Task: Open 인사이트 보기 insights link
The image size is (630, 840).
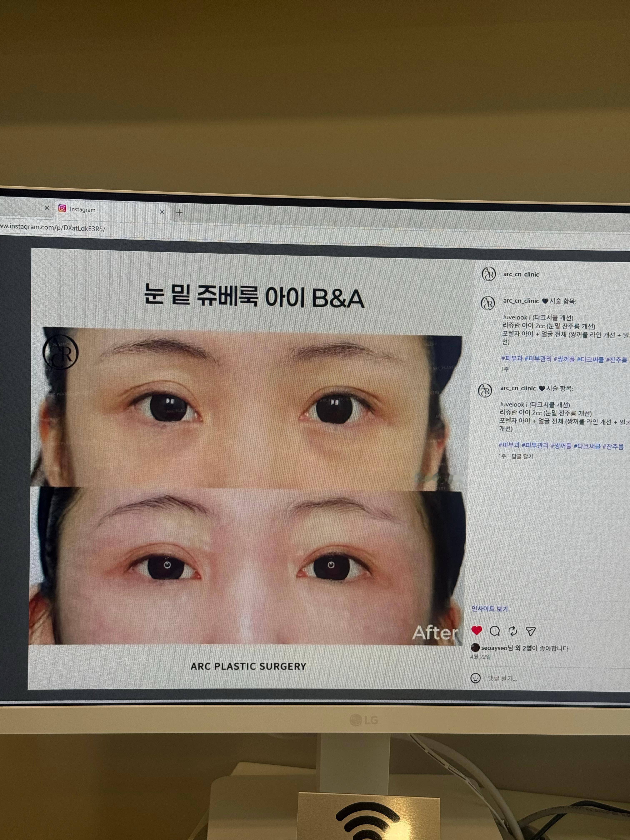Action: coord(489,609)
